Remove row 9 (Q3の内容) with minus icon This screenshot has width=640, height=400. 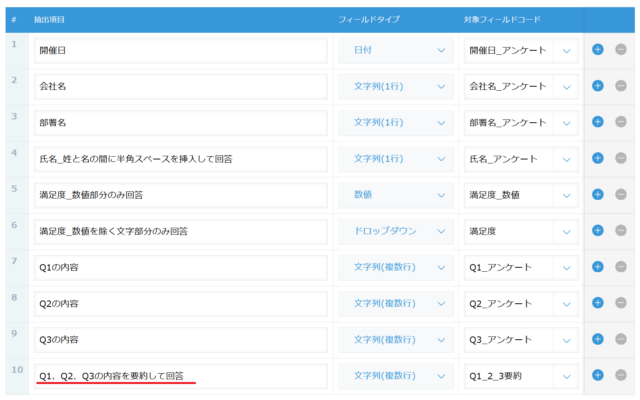[621, 339]
